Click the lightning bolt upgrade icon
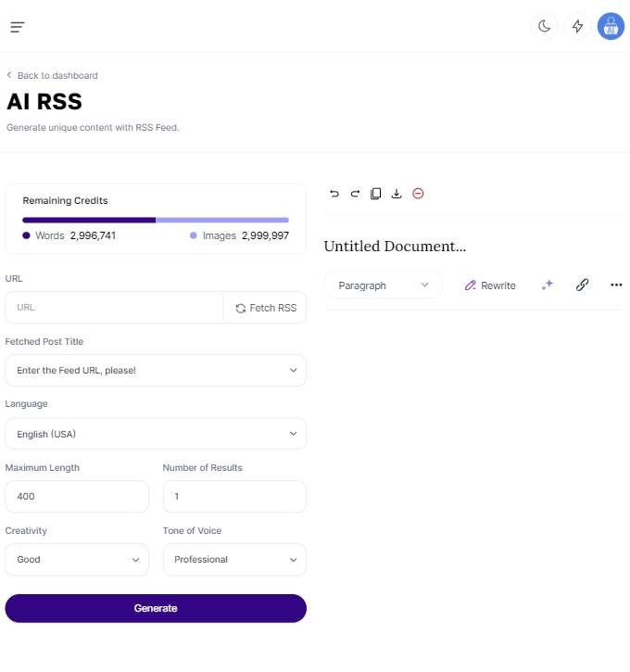This screenshot has height=672, width=630. [x=578, y=26]
